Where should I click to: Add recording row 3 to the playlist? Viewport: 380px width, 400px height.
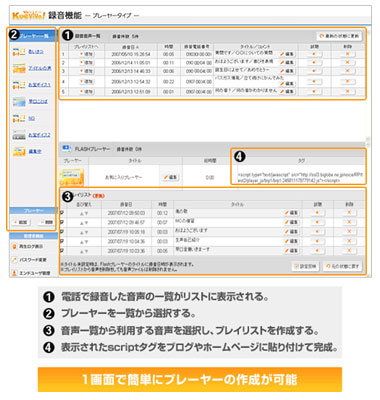coord(87,71)
